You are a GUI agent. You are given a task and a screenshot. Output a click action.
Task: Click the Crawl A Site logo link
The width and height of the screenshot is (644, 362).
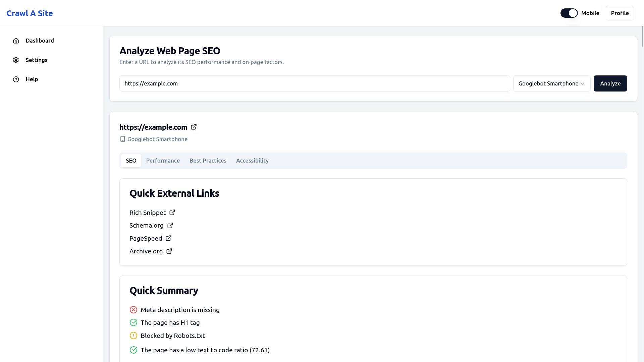[30, 13]
